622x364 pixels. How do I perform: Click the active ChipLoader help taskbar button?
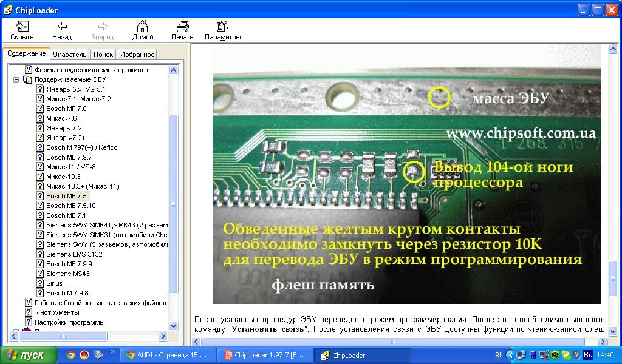(x=362, y=356)
